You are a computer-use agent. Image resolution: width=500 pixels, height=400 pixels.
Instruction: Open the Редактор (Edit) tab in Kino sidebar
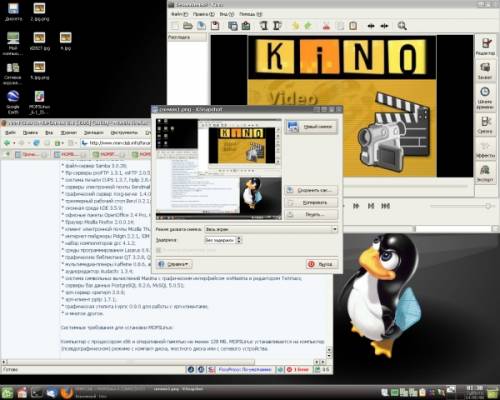485,46
